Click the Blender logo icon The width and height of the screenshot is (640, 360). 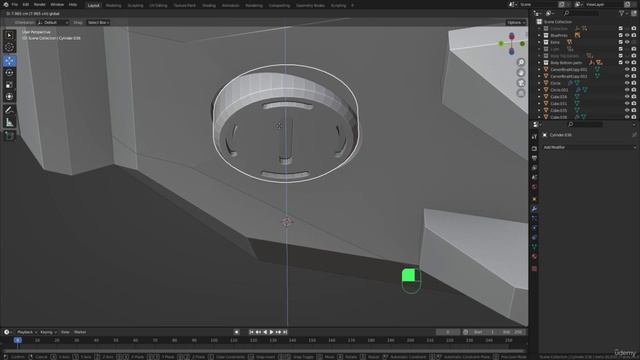click(x=6, y=4)
